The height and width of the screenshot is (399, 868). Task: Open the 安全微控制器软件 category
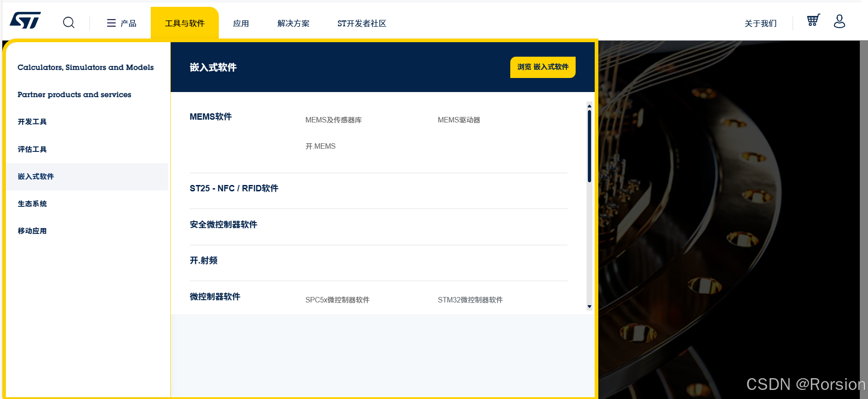pyautogui.click(x=223, y=224)
